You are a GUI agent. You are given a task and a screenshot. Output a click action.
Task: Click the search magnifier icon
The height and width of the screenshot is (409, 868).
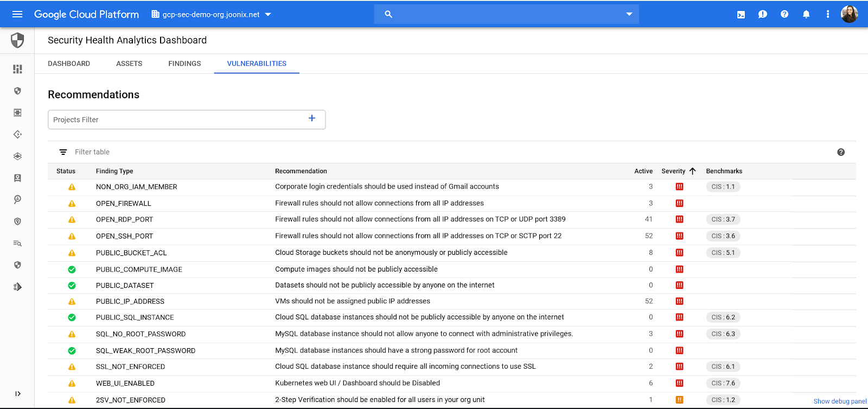388,14
